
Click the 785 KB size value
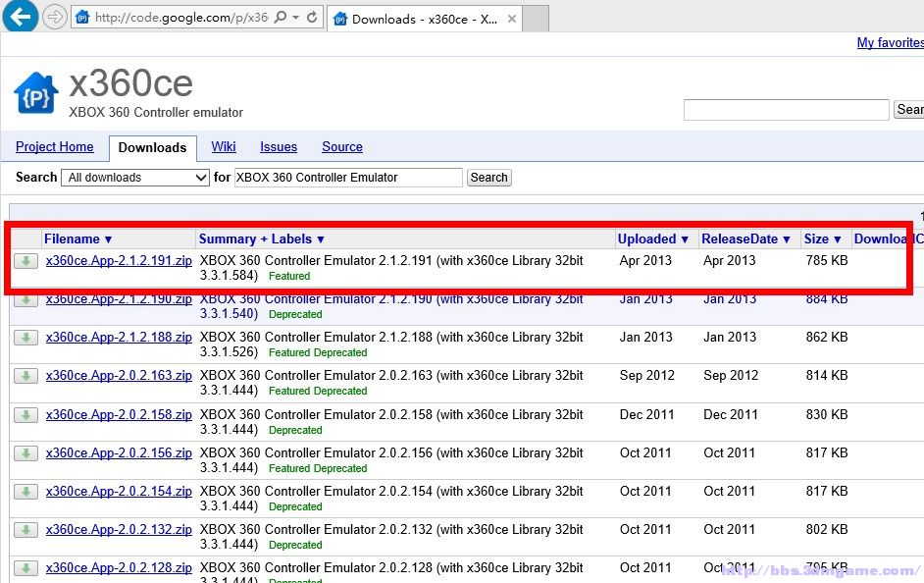pyautogui.click(x=827, y=260)
